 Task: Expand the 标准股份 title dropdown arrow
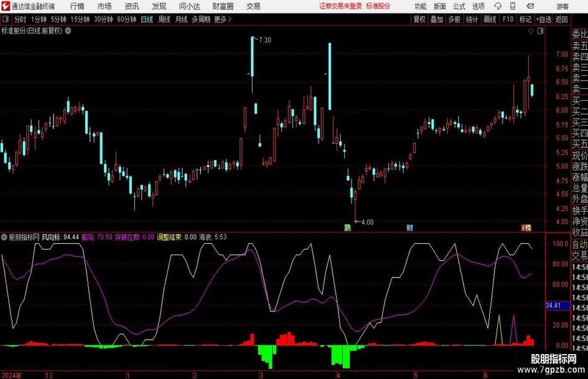coord(68,30)
